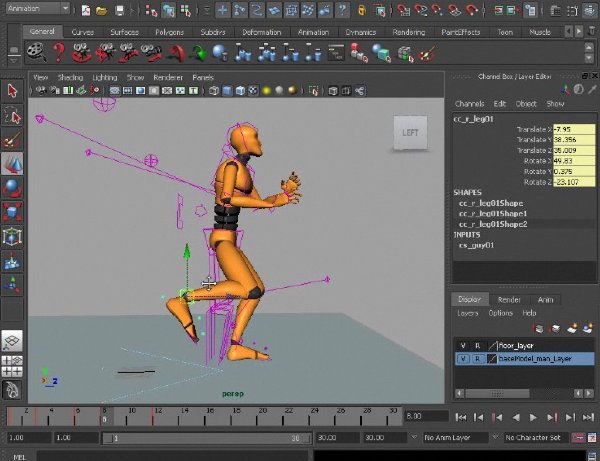Click the red question mark shelf icon
The width and height of the screenshot is (600, 461).
coord(59,52)
